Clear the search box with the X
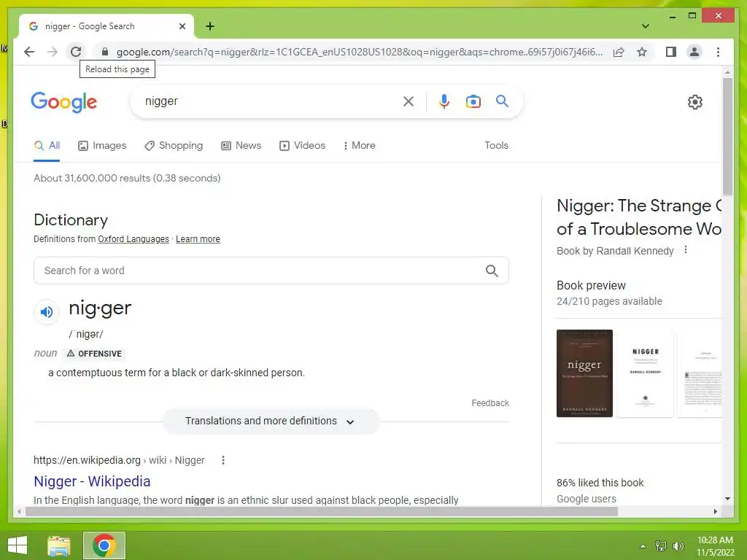The width and height of the screenshot is (747, 560). [409, 101]
